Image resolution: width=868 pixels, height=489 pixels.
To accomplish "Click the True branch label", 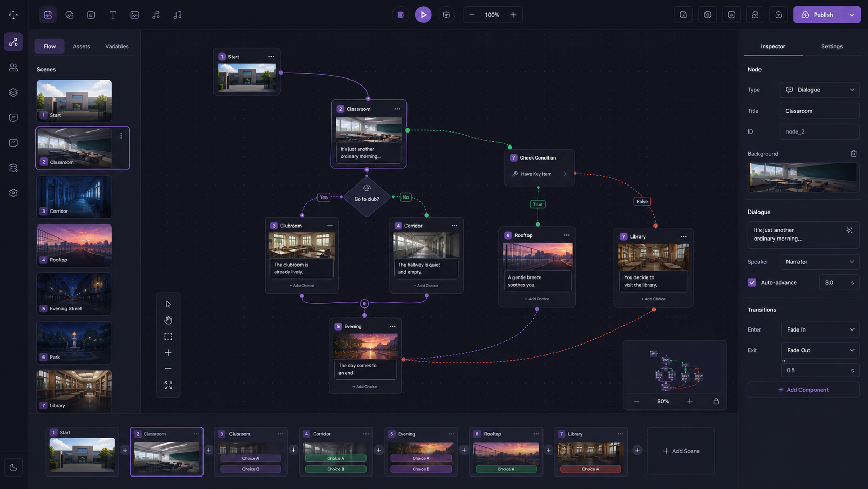I will (x=538, y=204).
